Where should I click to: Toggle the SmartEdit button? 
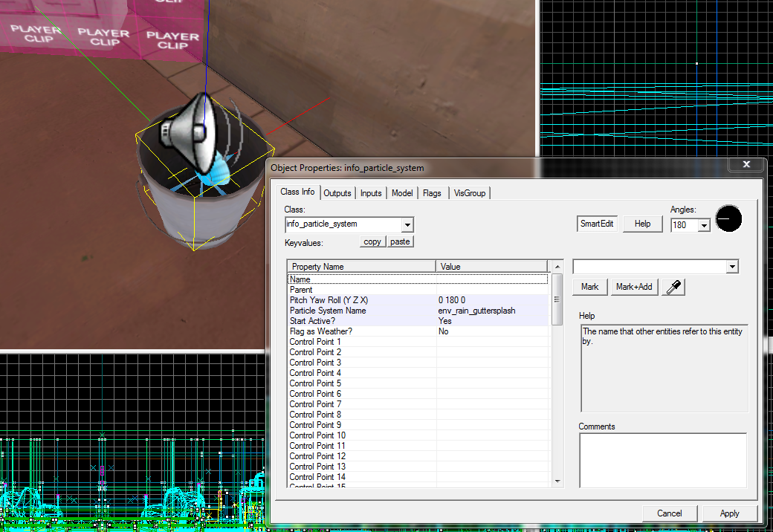click(597, 224)
